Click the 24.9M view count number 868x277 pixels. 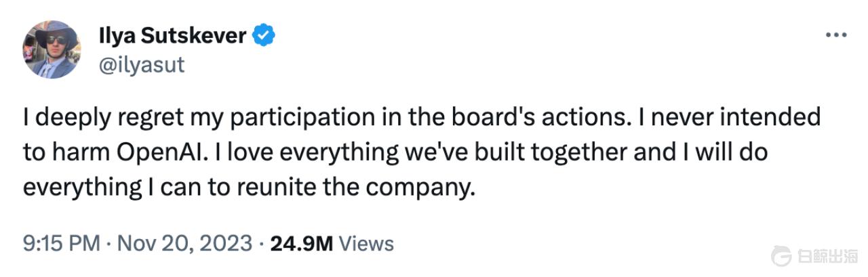click(x=301, y=242)
